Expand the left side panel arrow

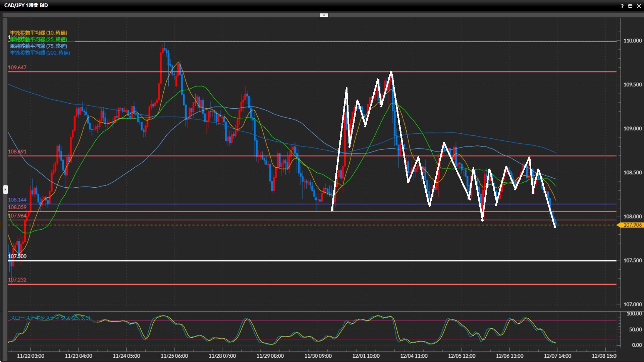point(5,190)
